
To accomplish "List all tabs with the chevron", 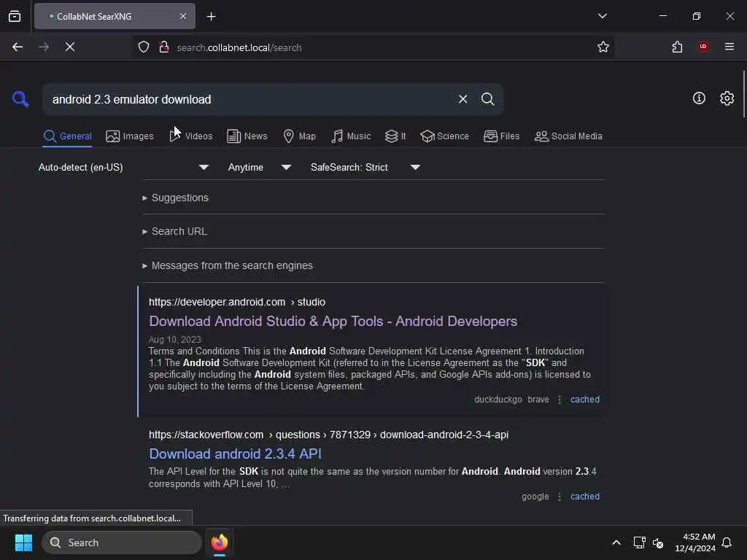I will [x=602, y=16].
